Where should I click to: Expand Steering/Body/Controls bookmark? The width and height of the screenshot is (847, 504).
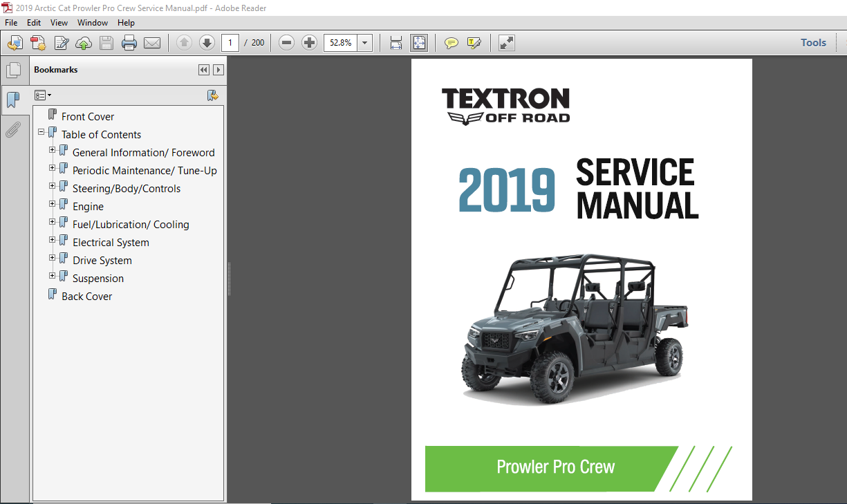point(53,186)
